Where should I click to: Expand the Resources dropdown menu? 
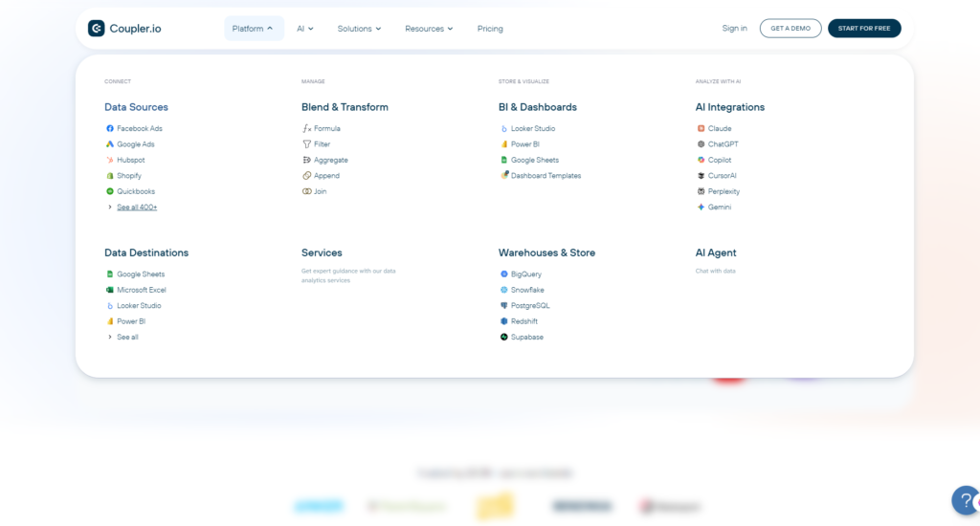429,28
